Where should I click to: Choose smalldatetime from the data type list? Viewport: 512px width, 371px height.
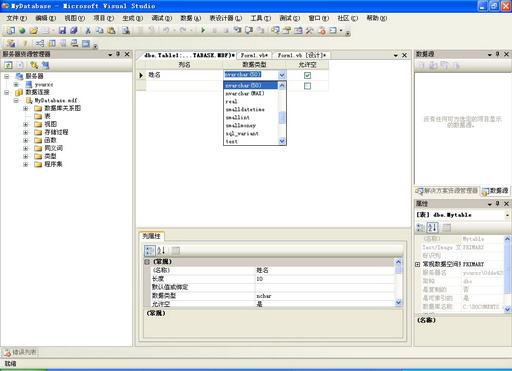click(251, 110)
